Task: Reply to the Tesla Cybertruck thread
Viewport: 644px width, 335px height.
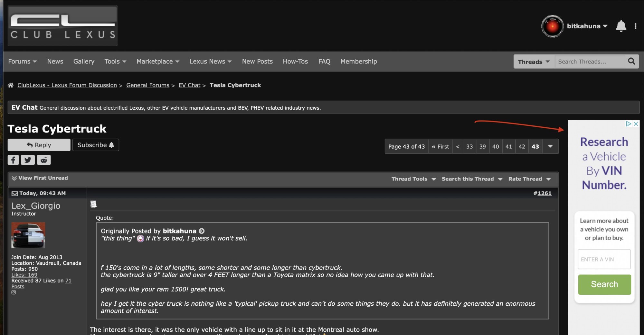Action: coord(39,145)
